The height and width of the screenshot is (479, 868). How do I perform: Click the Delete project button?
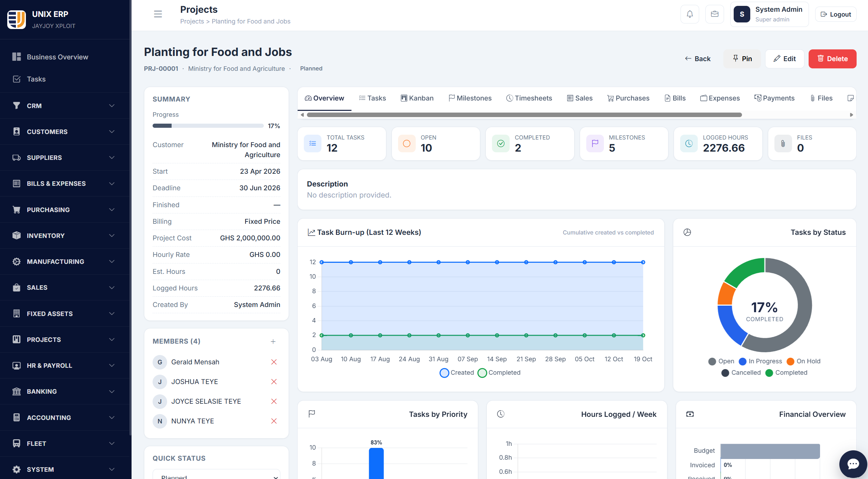click(832, 59)
